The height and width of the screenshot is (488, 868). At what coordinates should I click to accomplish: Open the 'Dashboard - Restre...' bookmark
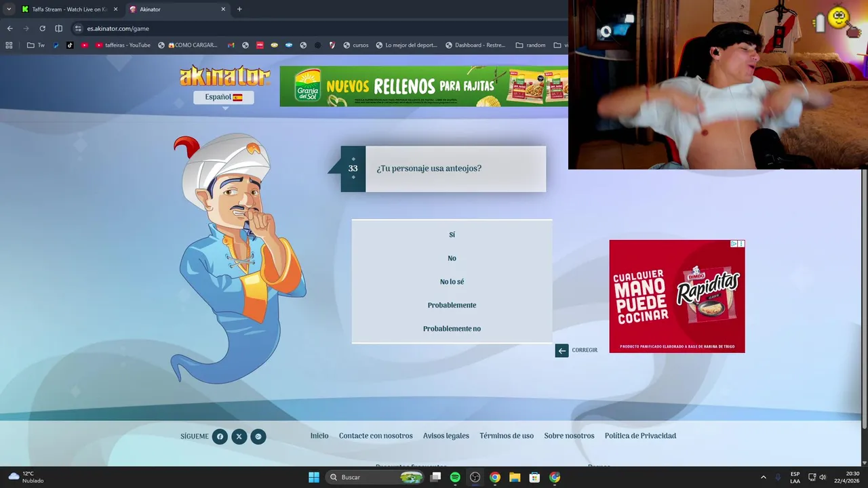click(474, 45)
